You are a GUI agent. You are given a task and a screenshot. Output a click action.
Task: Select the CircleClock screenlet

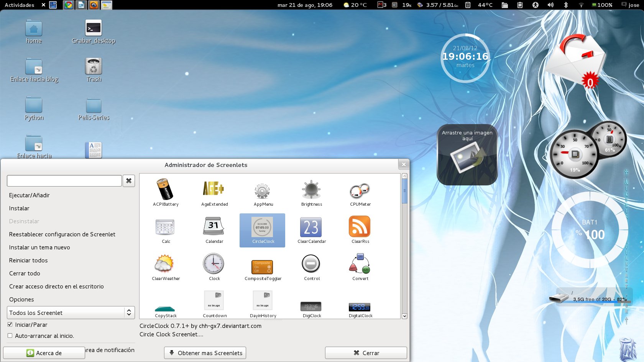pos(262,230)
